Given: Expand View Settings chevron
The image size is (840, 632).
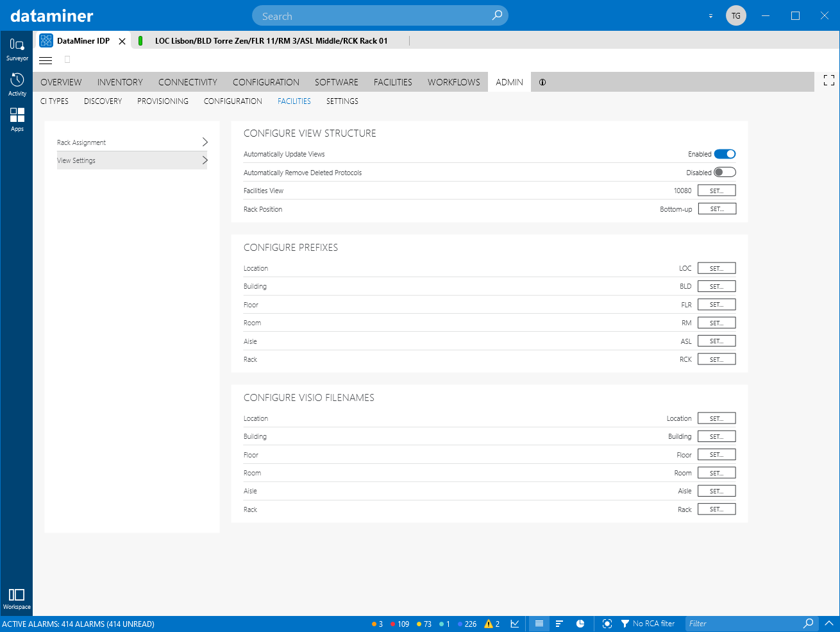Looking at the screenshot, I should (205, 160).
